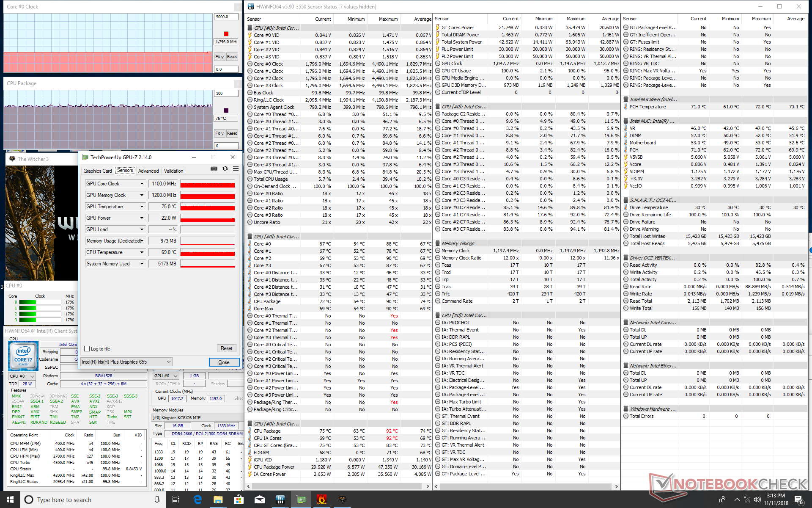This screenshot has height=508, width=812.
Task: Open the Action Center notifications icon
Action: [x=798, y=500]
